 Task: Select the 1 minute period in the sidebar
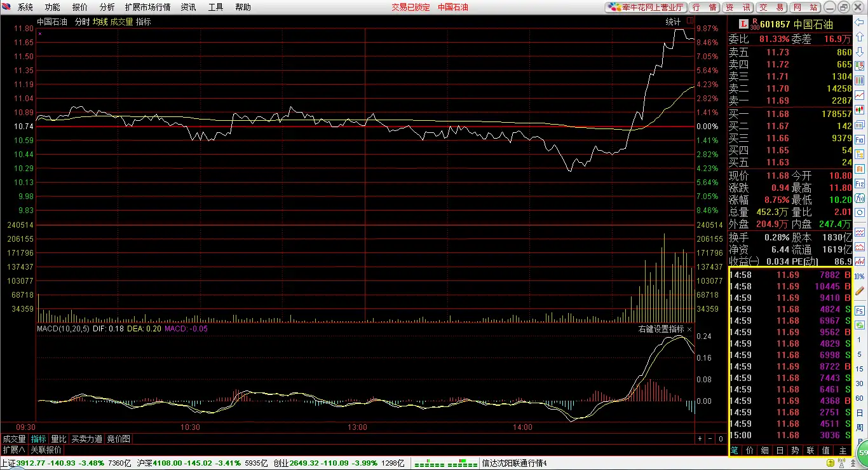point(860,340)
